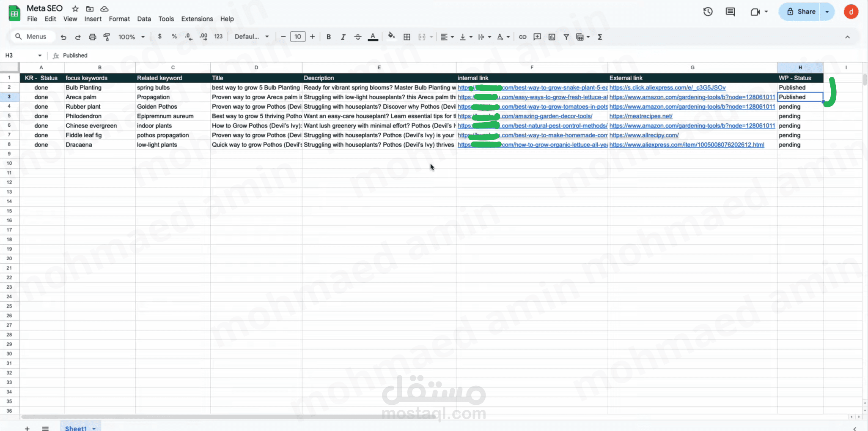Select column H header
Screen dimensions: 868x431
coord(800,67)
